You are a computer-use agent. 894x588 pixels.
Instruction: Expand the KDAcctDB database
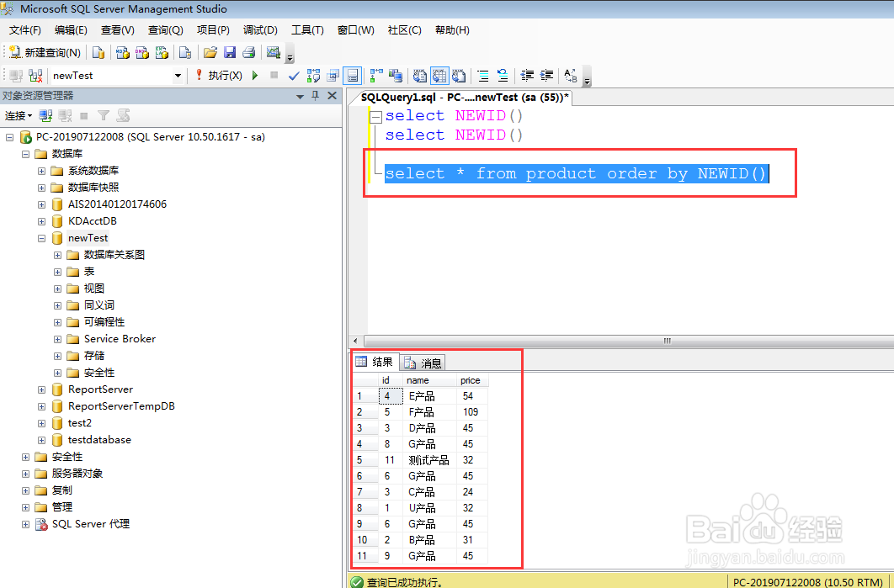click(x=41, y=221)
